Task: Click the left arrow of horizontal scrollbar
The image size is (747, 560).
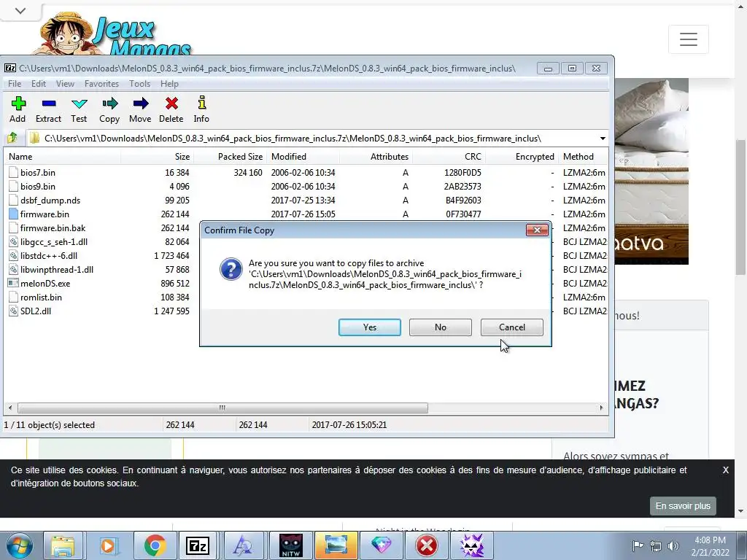Action: point(10,408)
